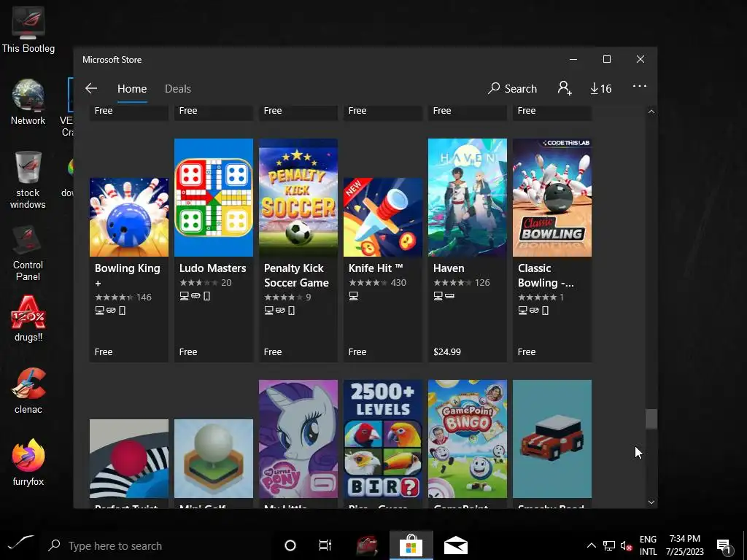Screen dimensions: 747x560
Task: Click the Free price under Ludo Masters
Action: coord(188,352)
